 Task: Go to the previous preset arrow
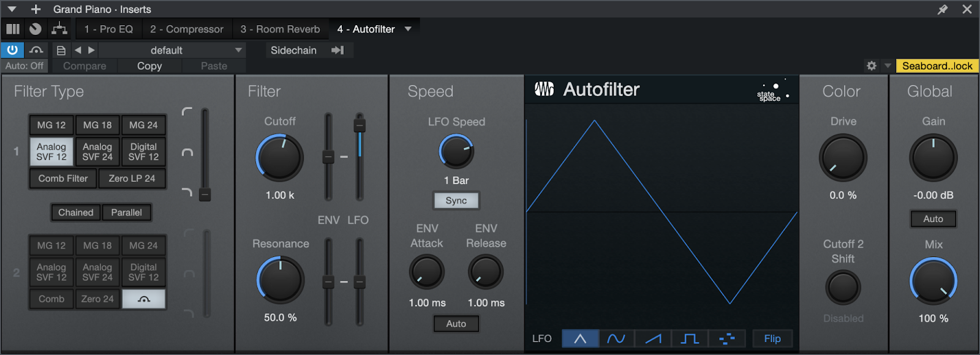[78, 50]
